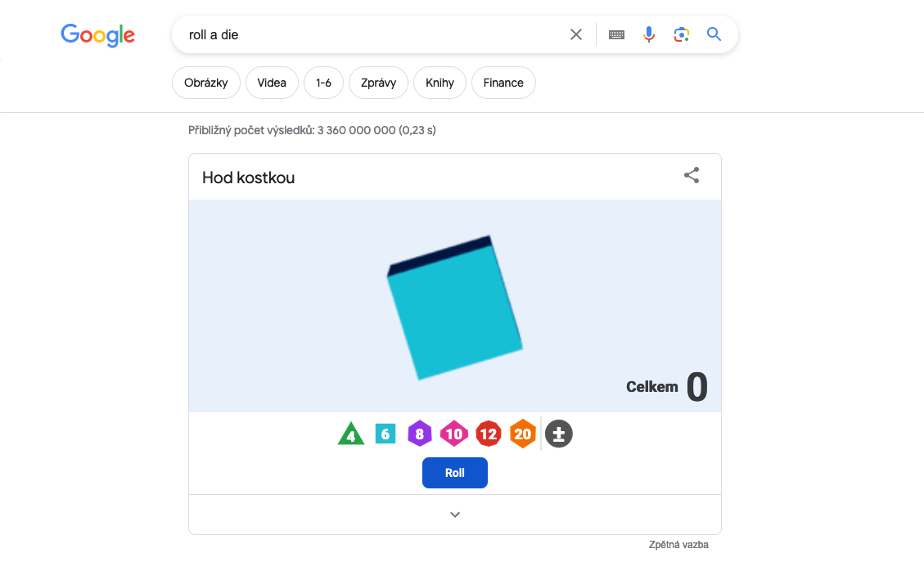Clear the search box text
924x580 pixels.
[x=576, y=34]
